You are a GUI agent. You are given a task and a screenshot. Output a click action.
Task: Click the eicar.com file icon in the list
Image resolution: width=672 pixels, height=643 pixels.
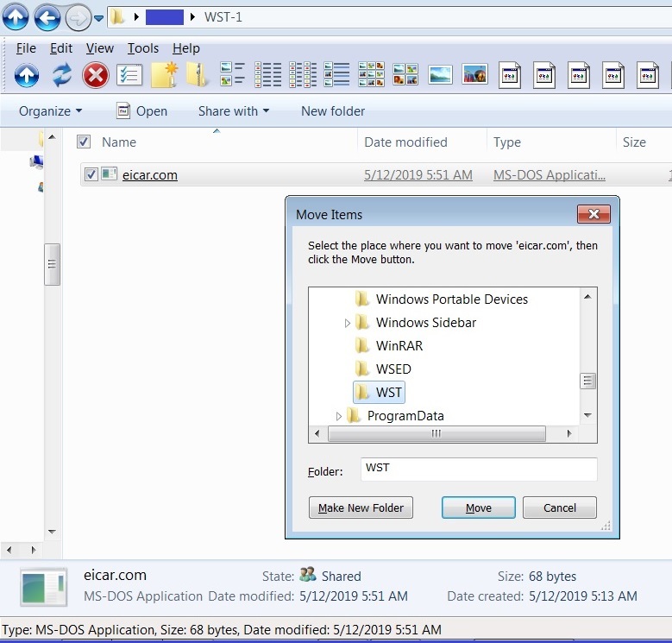pos(109,174)
